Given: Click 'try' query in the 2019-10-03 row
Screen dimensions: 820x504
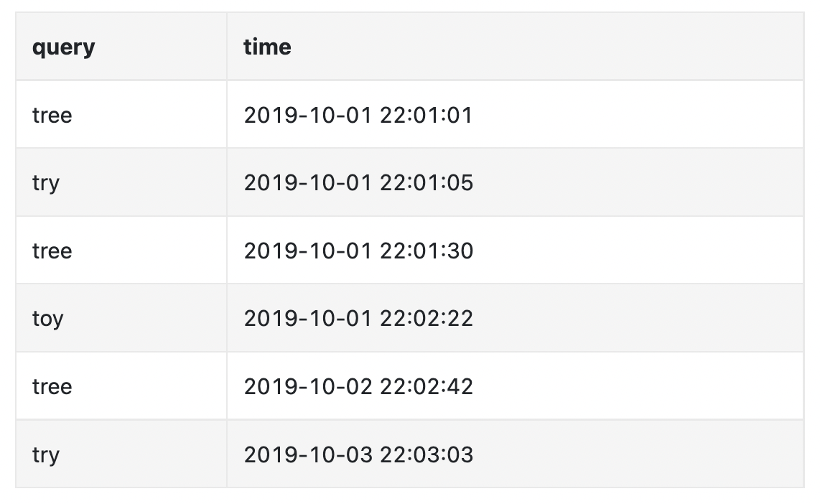Looking at the screenshot, I should click(x=46, y=454).
